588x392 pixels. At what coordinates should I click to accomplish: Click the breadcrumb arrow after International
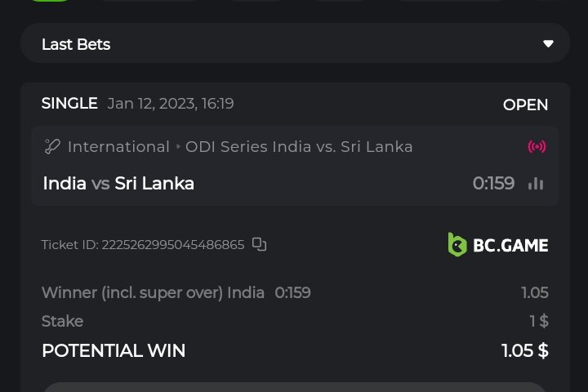click(x=178, y=147)
